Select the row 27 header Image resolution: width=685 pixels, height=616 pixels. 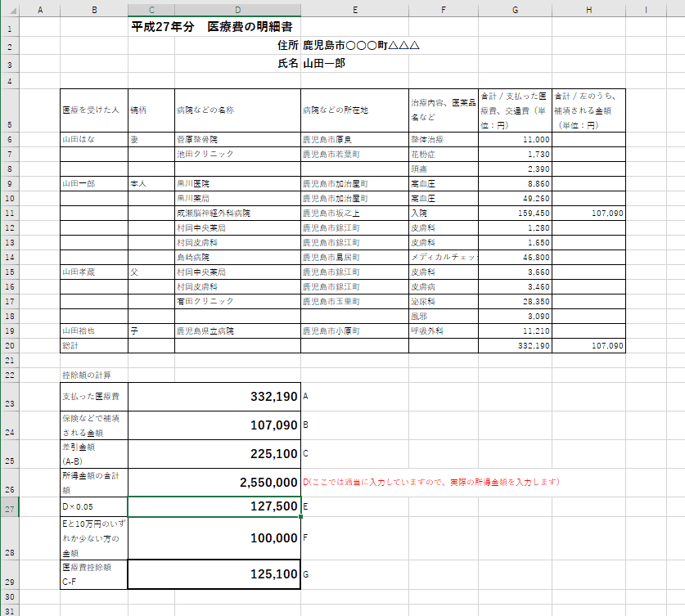tap(9, 506)
